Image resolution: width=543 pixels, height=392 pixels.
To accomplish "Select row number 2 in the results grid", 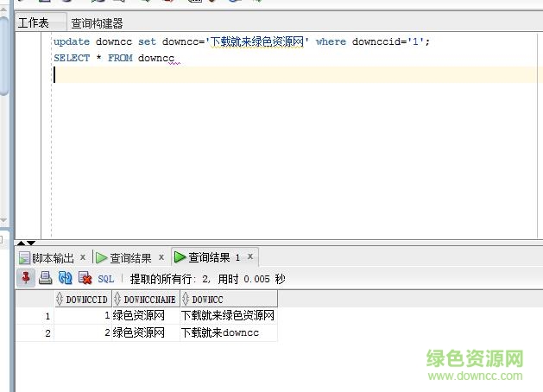I will (35, 333).
